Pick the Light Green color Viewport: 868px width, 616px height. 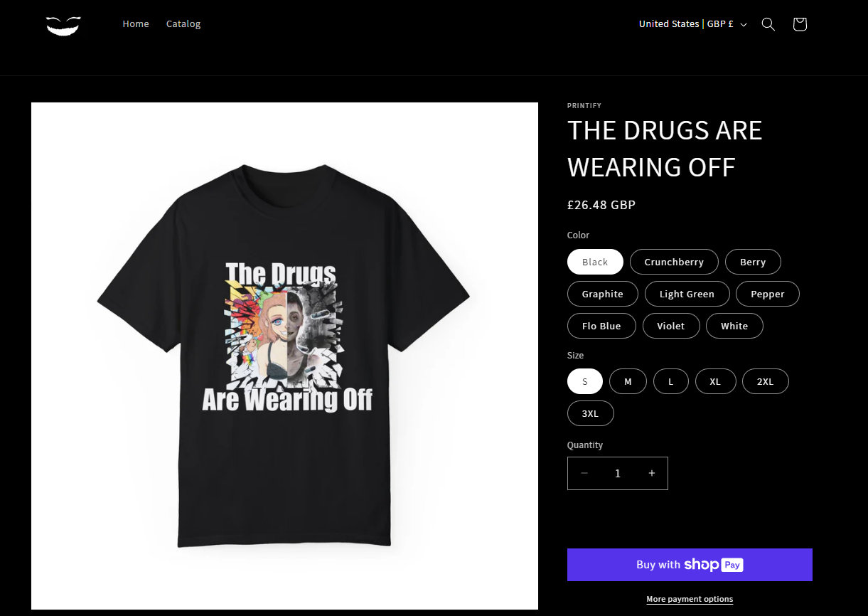click(687, 294)
